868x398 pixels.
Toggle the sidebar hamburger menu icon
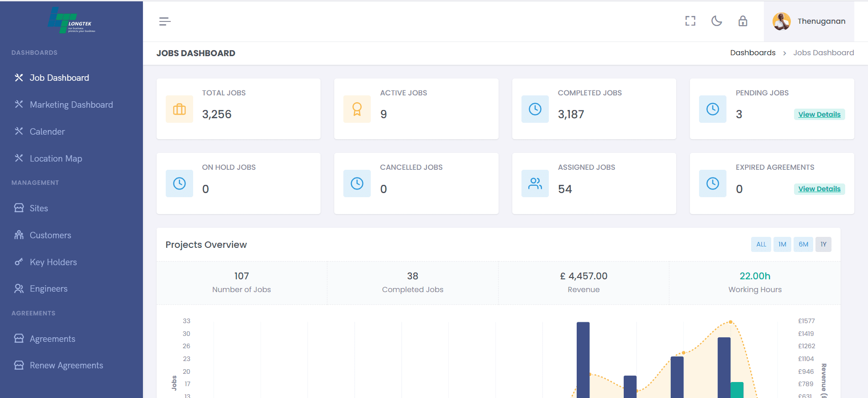click(x=165, y=21)
